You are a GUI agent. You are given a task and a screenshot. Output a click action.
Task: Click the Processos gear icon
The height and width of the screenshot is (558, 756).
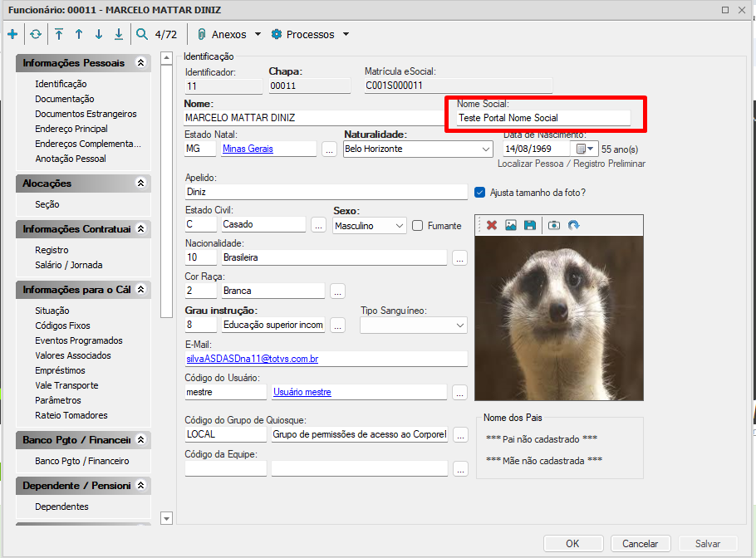(x=277, y=34)
